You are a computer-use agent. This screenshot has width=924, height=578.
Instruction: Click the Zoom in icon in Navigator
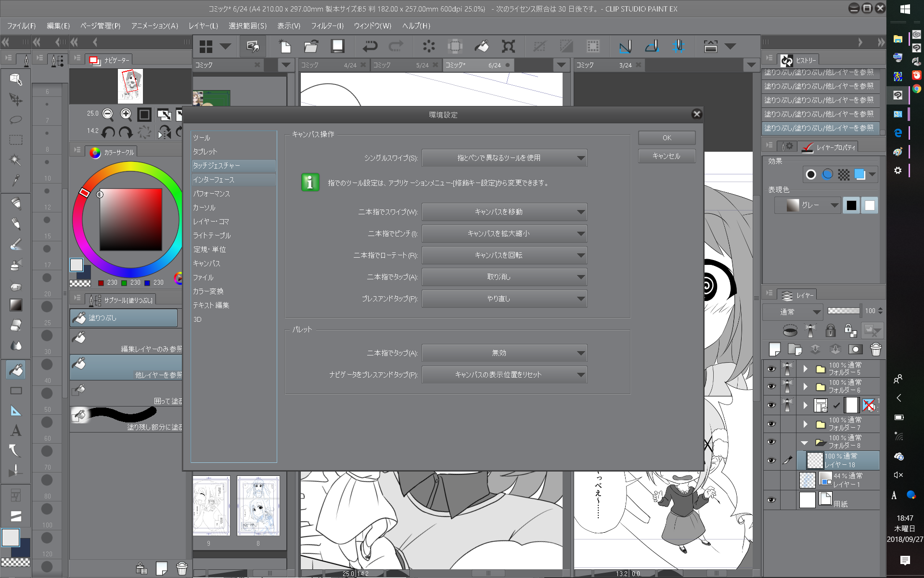126,114
